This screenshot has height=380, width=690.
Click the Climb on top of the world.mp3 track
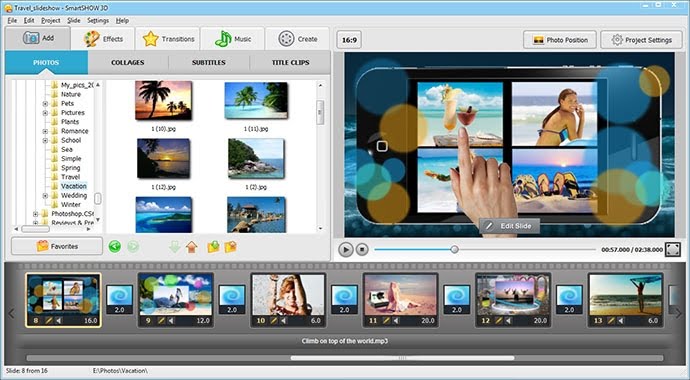[x=345, y=341]
